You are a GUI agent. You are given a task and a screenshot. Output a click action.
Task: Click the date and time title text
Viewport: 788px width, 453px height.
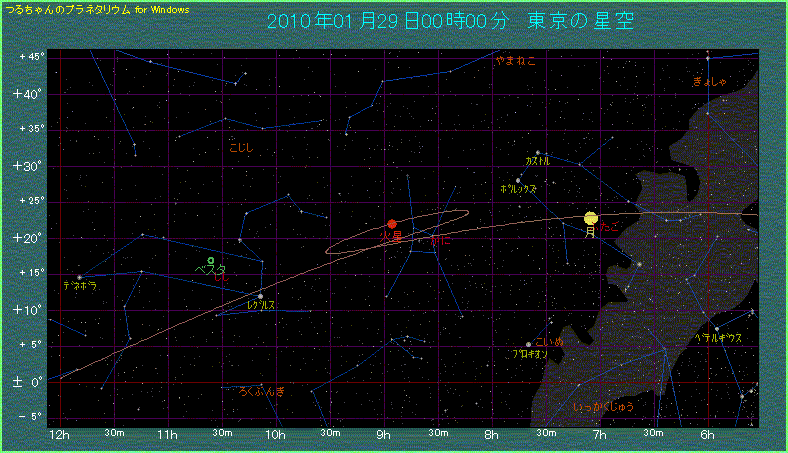(451, 22)
